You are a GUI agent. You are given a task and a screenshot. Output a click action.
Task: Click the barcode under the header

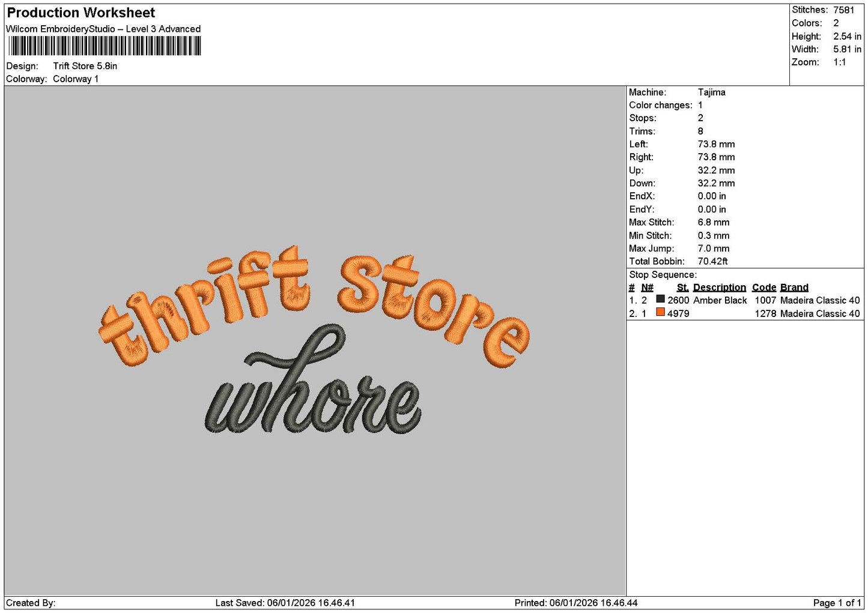pyautogui.click(x=105, y=46)
